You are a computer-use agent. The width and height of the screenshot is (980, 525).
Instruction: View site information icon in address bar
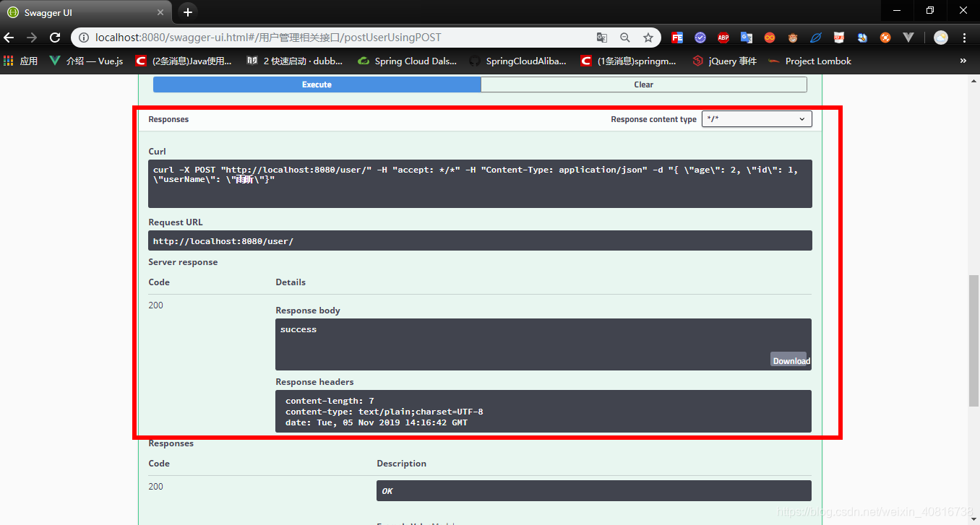coord(83,38)
